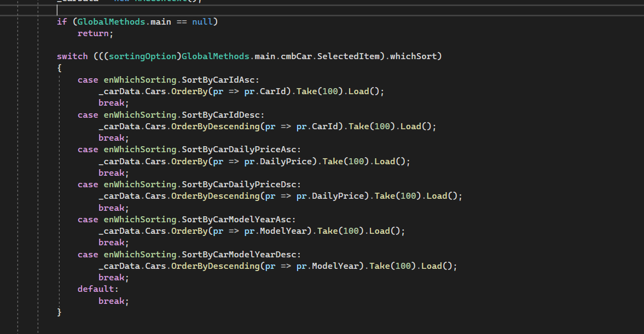644x334 pixels.
Task: Click 'OrderBy' under the SortByCarIdAsc case
Action: click(x=189, y=91)
